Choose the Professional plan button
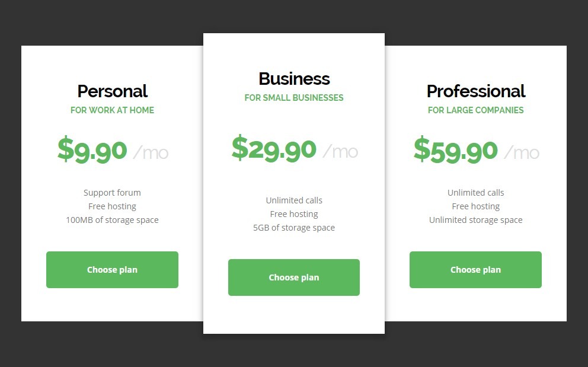 click(x=475, y=270)
